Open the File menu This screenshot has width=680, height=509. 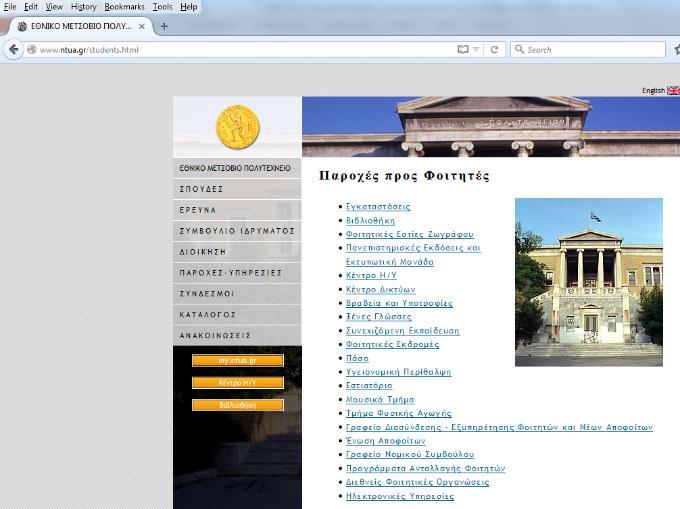pos(10,7)
